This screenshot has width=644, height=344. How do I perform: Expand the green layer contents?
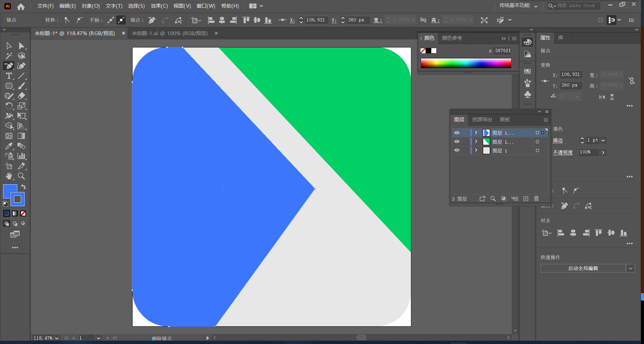pos(476,141)
